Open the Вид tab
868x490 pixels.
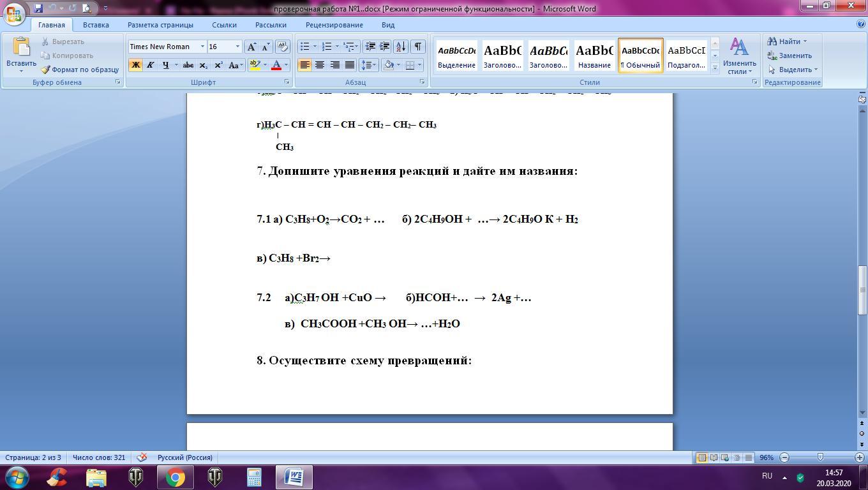coord(388,25)
